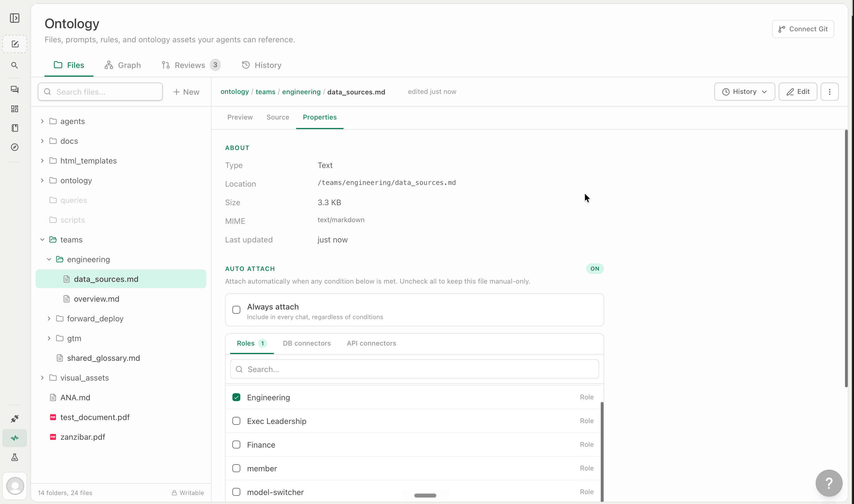Expand the html_templates folder chevron

[42, 161]
